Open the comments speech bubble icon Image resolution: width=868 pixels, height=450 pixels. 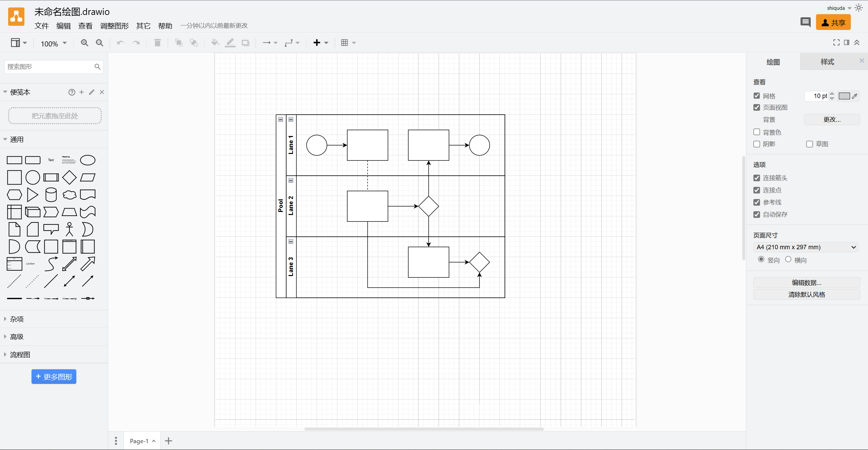coord(805,22)
